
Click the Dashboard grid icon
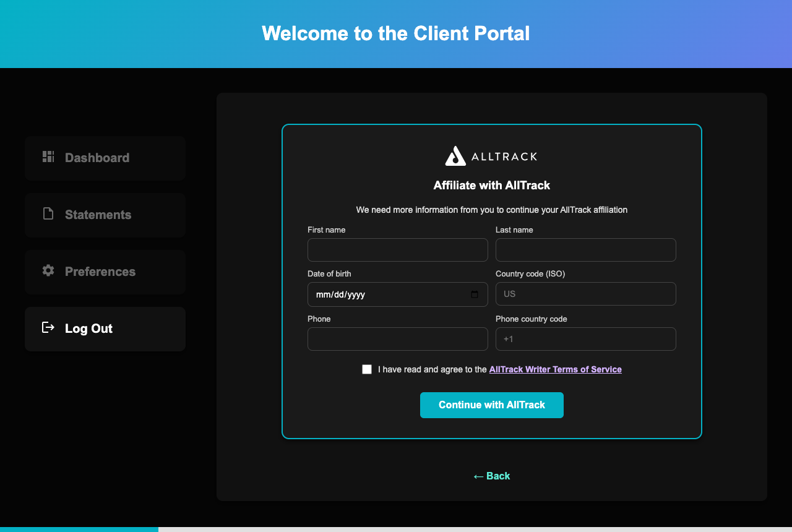click(x=48, y=157)
